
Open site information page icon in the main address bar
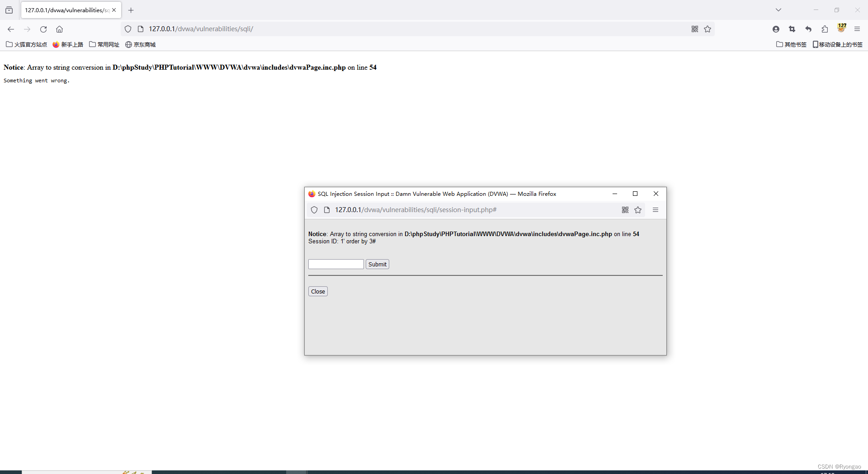pos(141,29)
